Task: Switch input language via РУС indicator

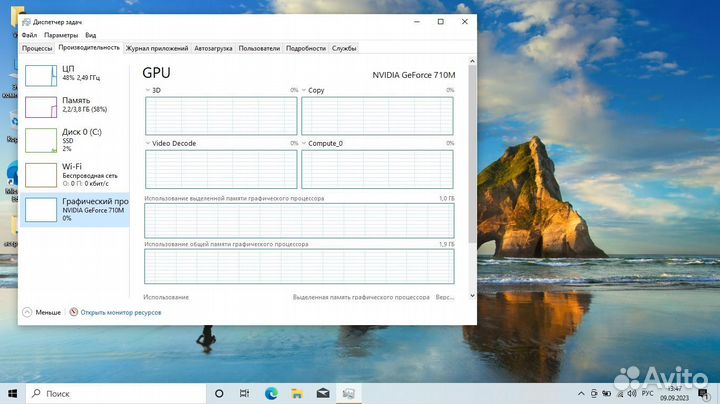Action: 647,393
